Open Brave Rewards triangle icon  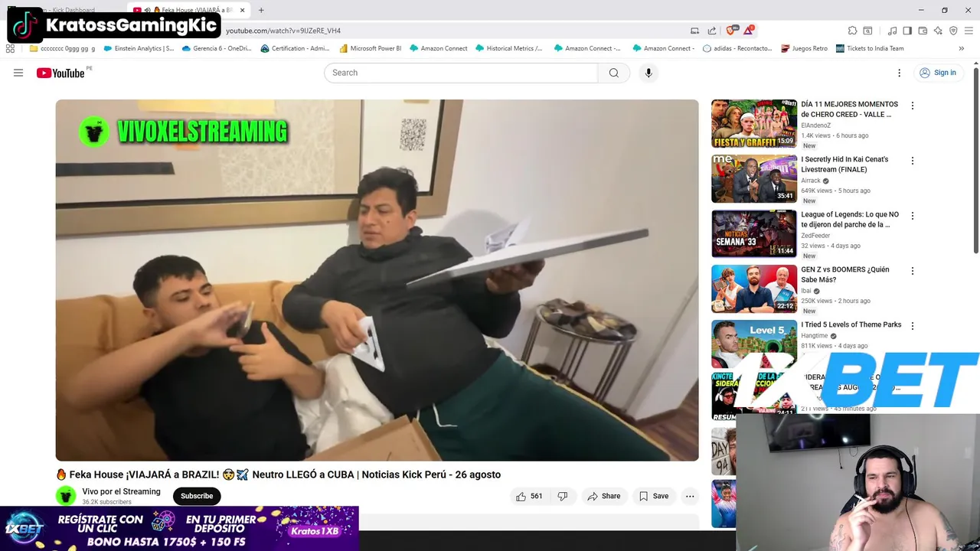748,31
